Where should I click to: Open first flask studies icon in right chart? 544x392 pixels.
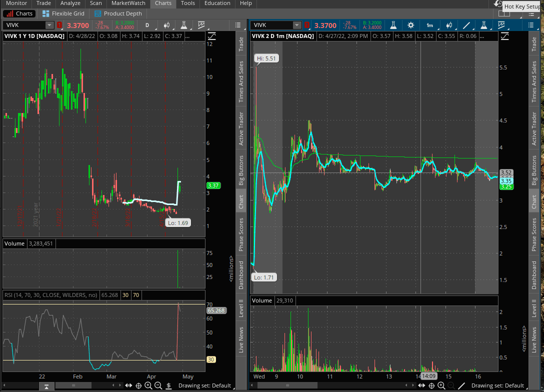point(393,25)
